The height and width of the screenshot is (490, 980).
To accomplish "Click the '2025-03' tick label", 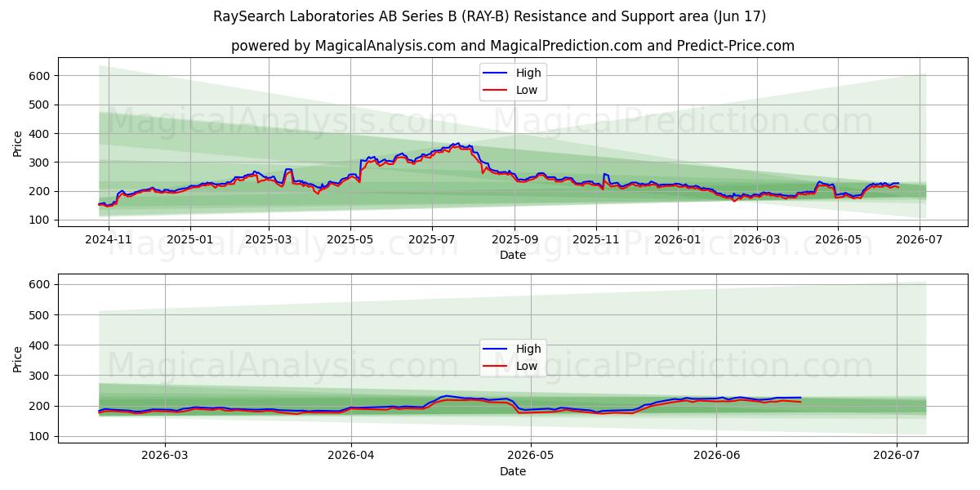I will (x=269, y=239).
